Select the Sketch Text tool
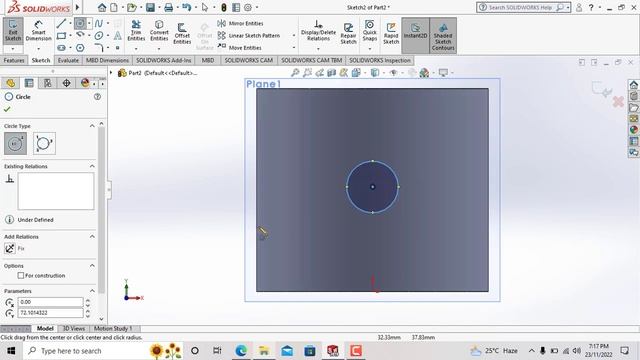The width and height of the screenshot is (640, 360). click(118, 36)
